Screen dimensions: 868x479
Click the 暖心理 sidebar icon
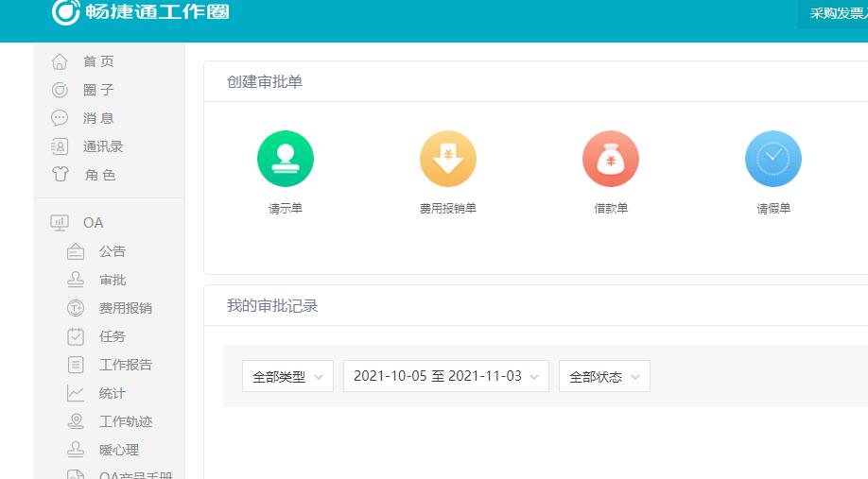click(x=76, y=449)
